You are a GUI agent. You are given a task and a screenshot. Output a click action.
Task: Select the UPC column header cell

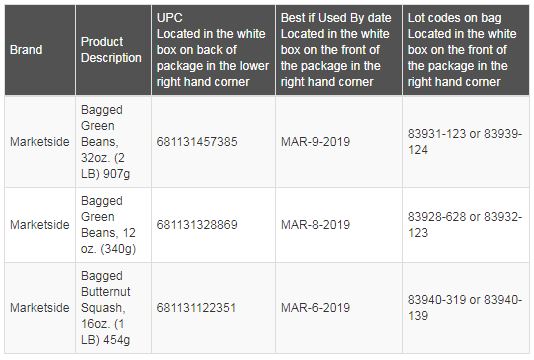point(214,50)
